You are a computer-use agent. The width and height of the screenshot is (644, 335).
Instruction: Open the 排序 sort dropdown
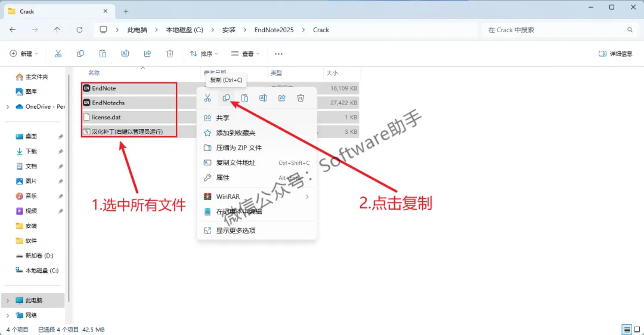tap(204, 54)
